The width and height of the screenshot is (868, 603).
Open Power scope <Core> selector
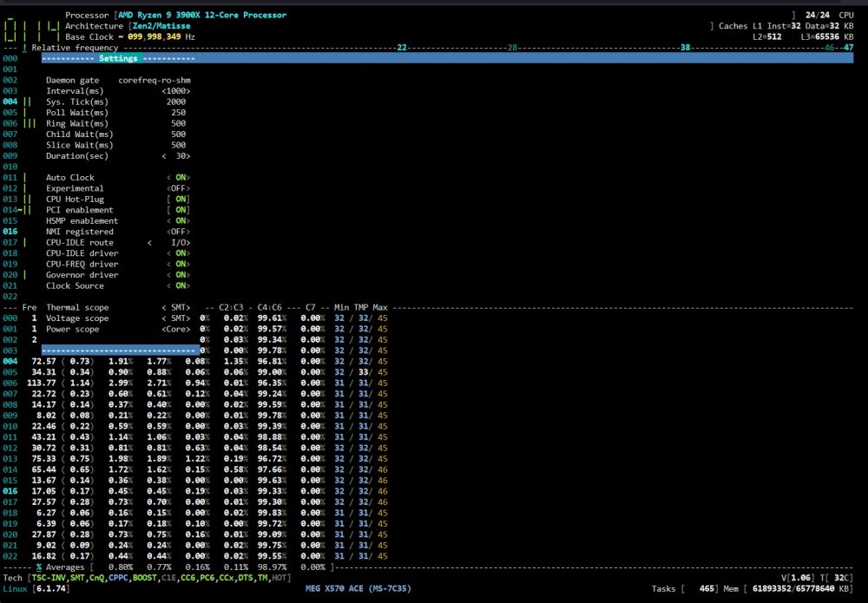176,329
